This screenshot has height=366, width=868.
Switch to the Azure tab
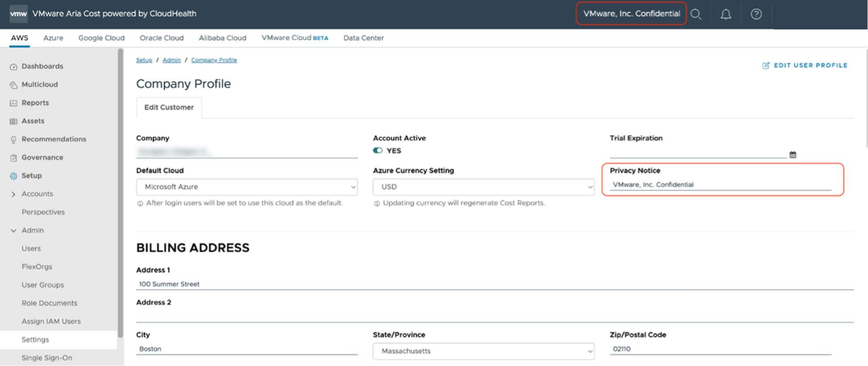coord(53,38)
